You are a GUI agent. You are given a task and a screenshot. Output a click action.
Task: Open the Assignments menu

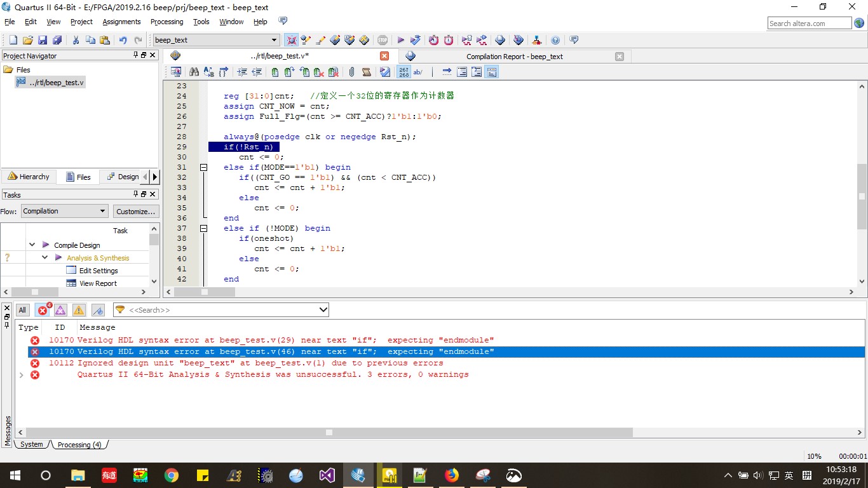[121, 22]
